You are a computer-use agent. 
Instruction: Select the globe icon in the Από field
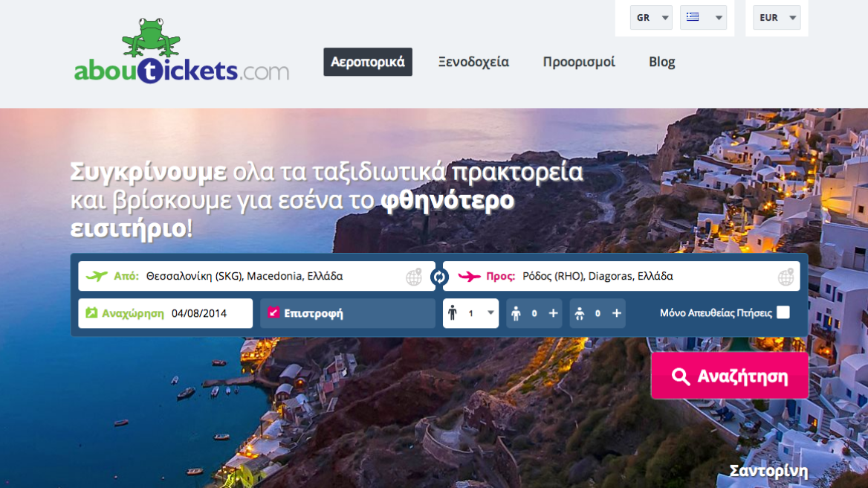point(413,275)
